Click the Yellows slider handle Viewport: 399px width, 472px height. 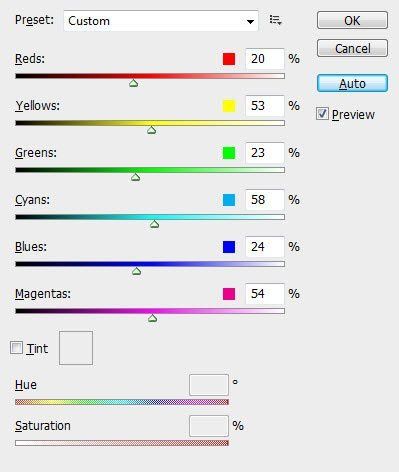tap(152, 130)
